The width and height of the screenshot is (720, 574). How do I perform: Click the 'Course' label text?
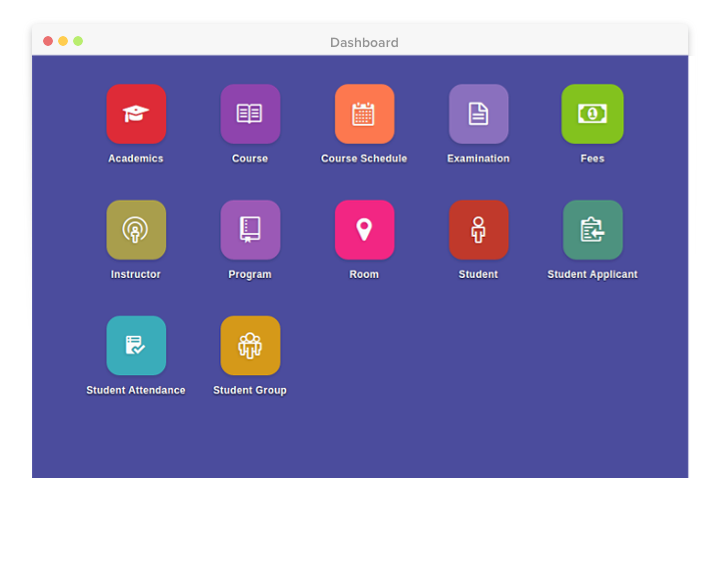[x=250, y=158]
